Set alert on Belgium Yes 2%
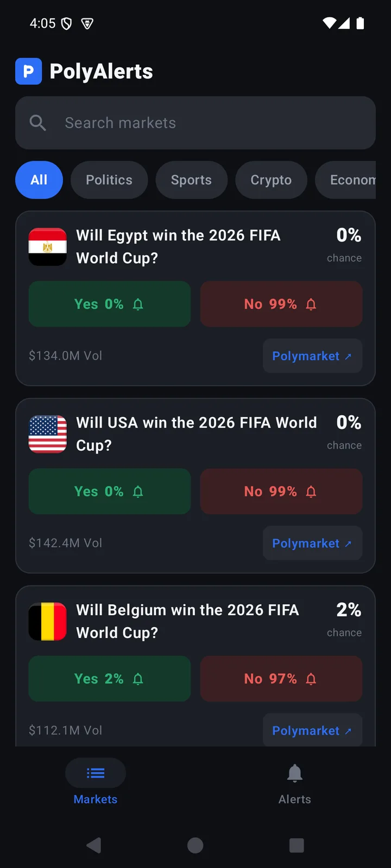Screen dimensions: 391x868 click(110, 679)
